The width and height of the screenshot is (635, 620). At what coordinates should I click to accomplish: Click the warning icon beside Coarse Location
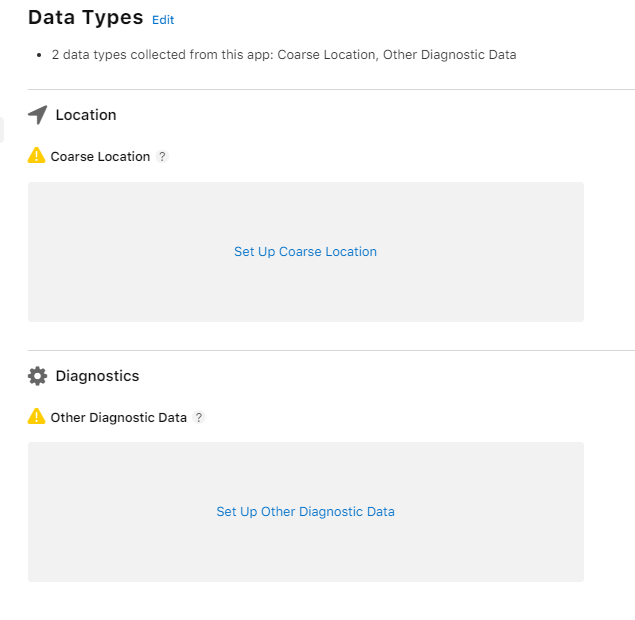[x=36, y=156]
